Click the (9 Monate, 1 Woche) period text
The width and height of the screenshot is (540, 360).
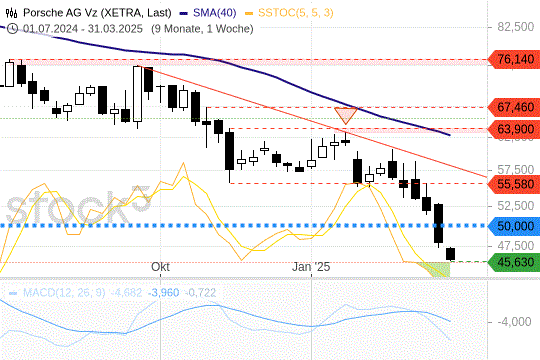[x=202, y=29]
